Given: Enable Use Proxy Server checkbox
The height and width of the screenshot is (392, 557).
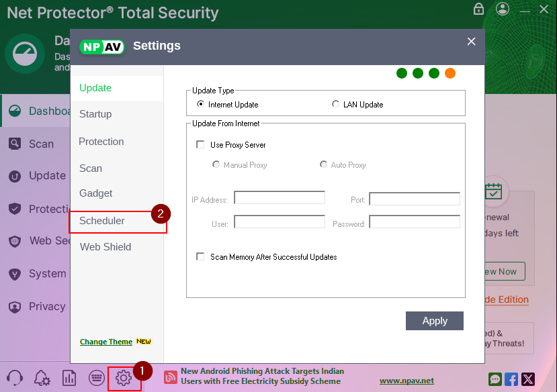Looking at the screenshot, I should 200,145.
